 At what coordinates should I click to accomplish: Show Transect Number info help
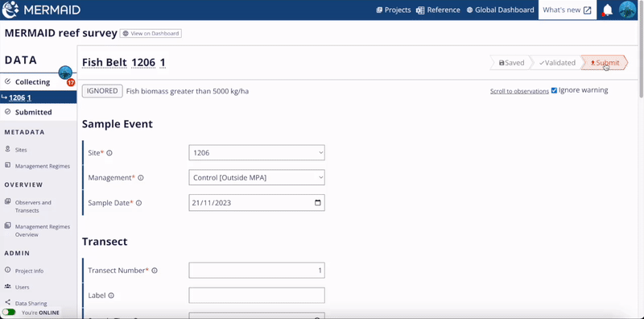click(x=155, y=271)
